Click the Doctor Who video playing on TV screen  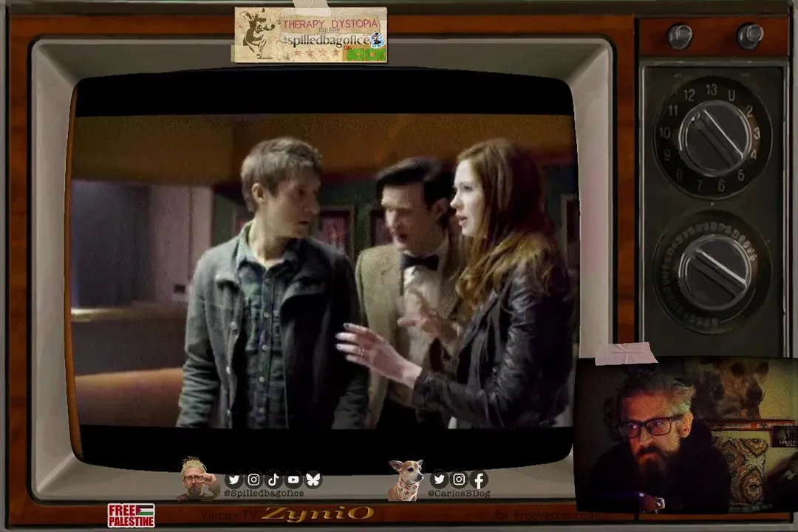point(324,271)
